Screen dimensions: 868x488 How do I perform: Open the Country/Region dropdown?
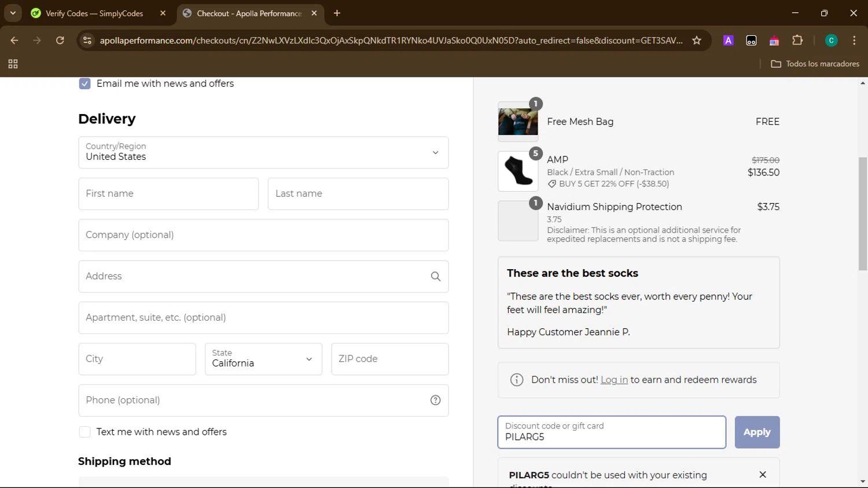(x=263, y=153)
